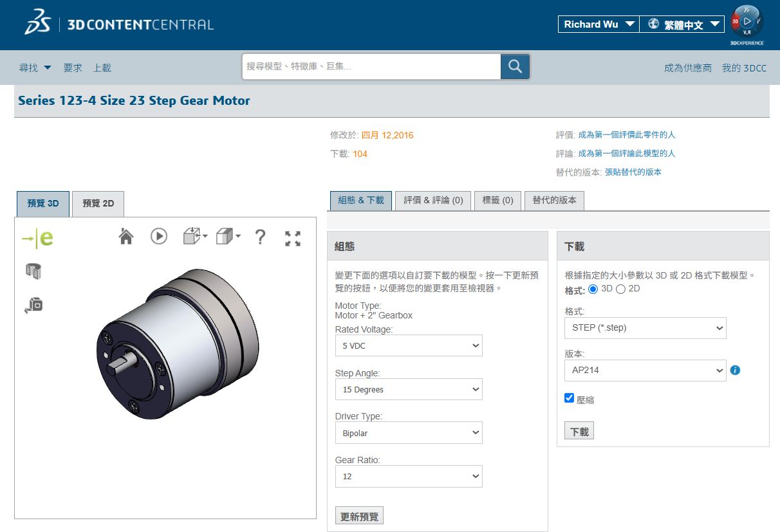The width and height of the screenshot is (780, 532).
Task: Open the 要求 menu item
Action: click(73, 68)
